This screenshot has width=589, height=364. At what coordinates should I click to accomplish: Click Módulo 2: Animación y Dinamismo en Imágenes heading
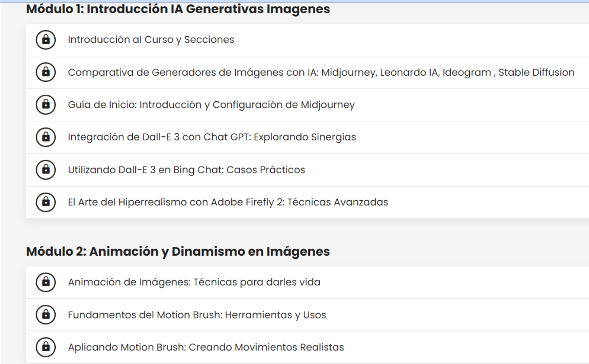pos(178,252)
